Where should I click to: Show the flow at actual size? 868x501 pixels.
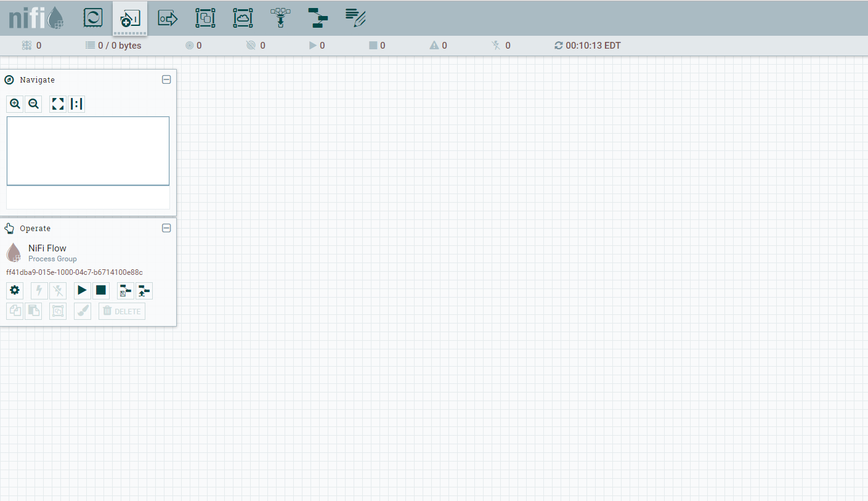click(x=76, y=104)
